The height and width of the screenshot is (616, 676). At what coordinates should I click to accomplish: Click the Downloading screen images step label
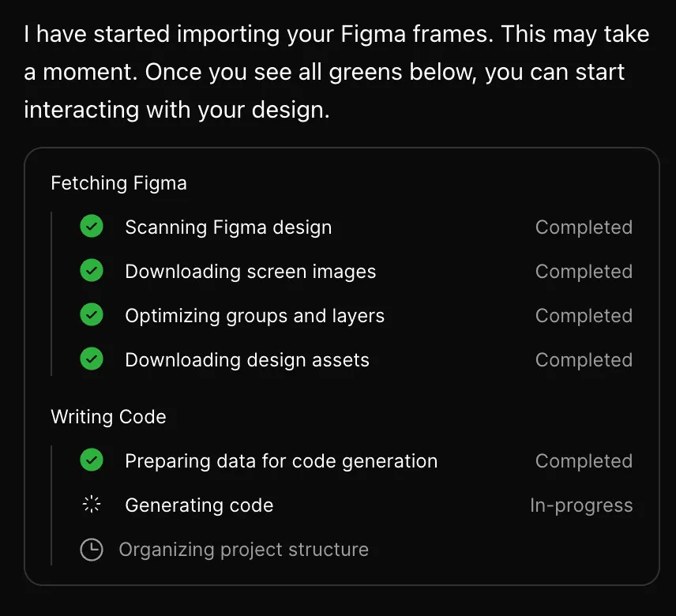click(x=250, y=272)
